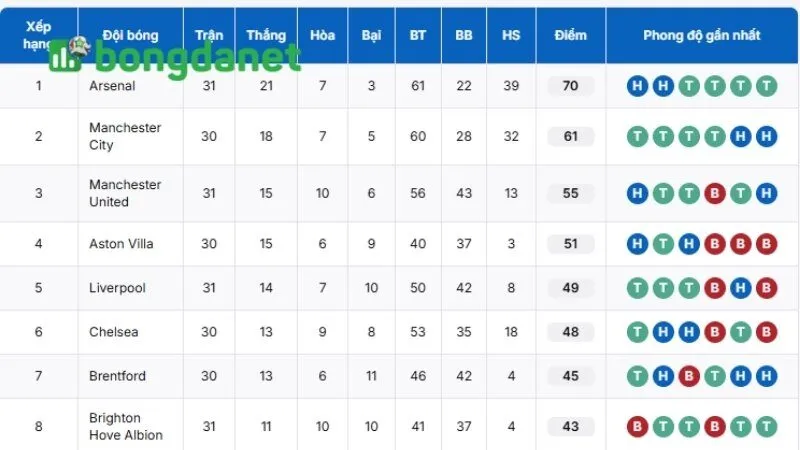Viewport: 800px width, 450px height.
Task: Open the Liverpool team link
Action: [x=117, y=288]
